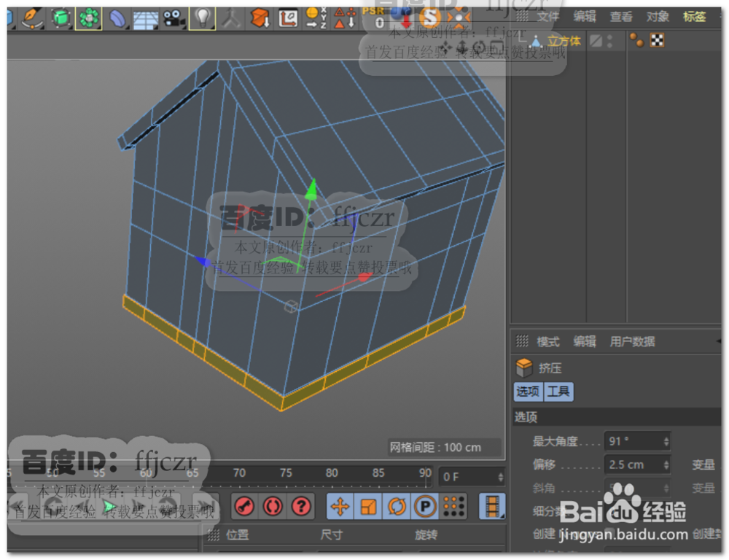
Task: Open the filmstrip timeline options button
Action: 492,506
